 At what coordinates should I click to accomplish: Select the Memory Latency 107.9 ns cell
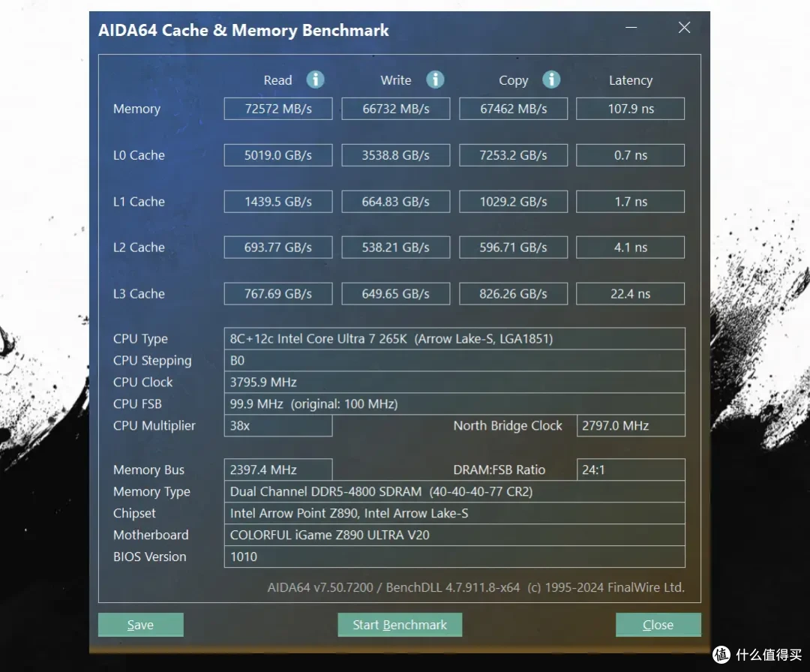tap(631, 109)
